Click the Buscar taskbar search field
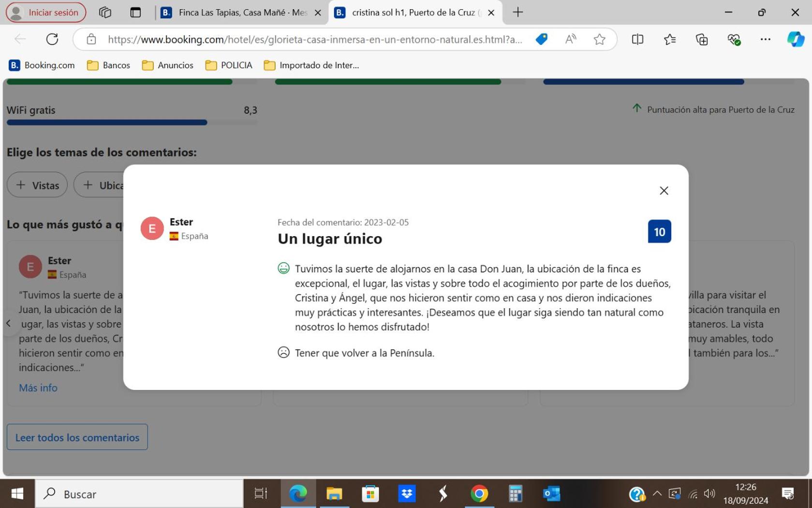This screenshot has height=508, width=812. click(139, 494)
